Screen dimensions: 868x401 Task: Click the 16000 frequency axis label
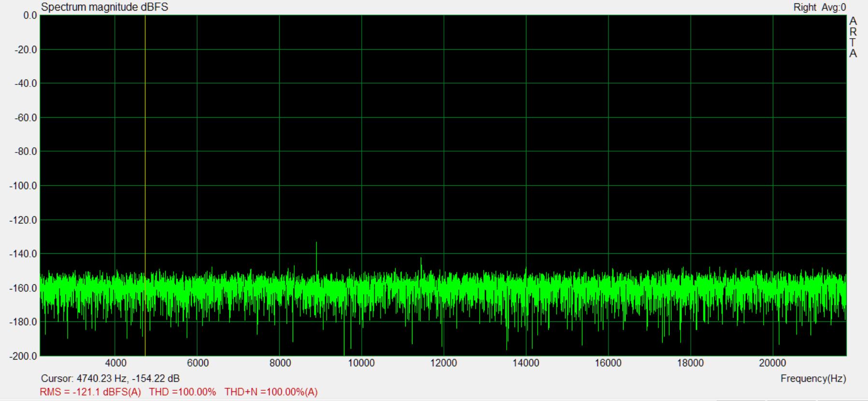[608, 363]
